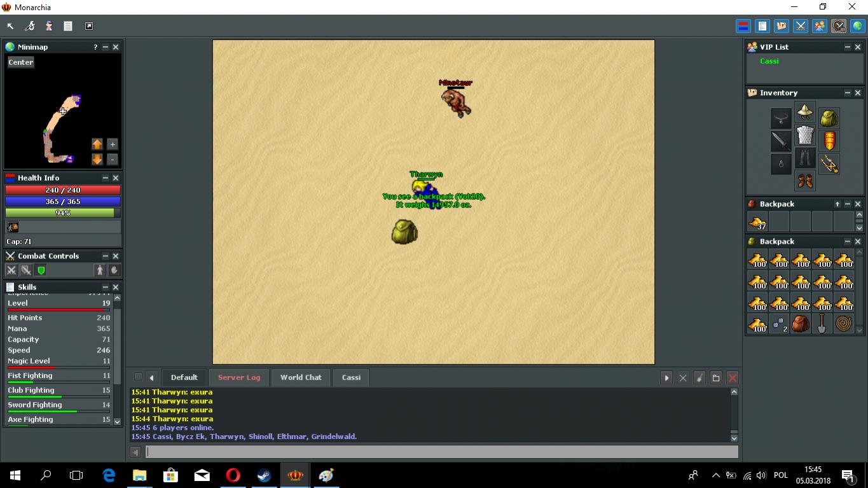Click the rope item in the backpack
This screenshot has height=488, width=868.
(843, 324)
